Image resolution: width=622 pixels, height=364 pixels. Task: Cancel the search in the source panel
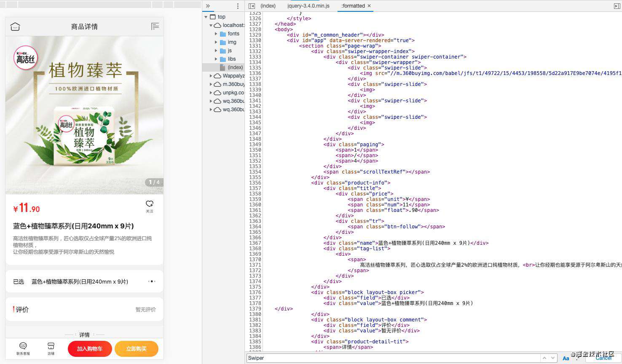603,358
